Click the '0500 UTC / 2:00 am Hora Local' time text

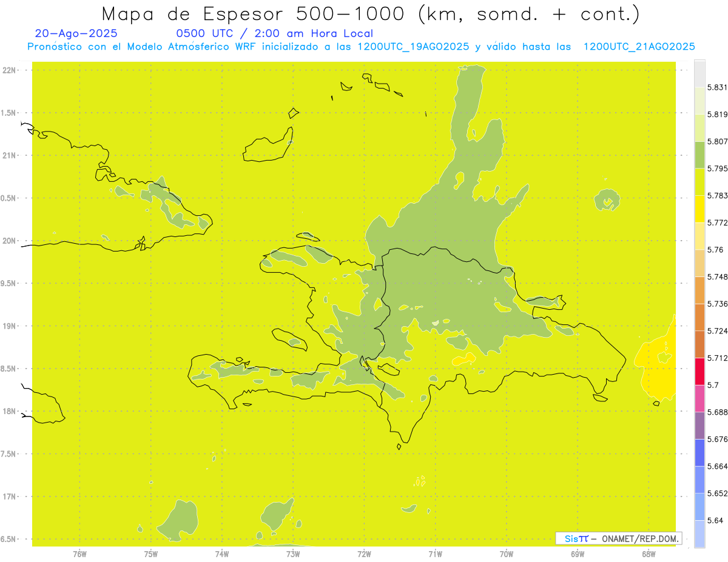[275, 33]
